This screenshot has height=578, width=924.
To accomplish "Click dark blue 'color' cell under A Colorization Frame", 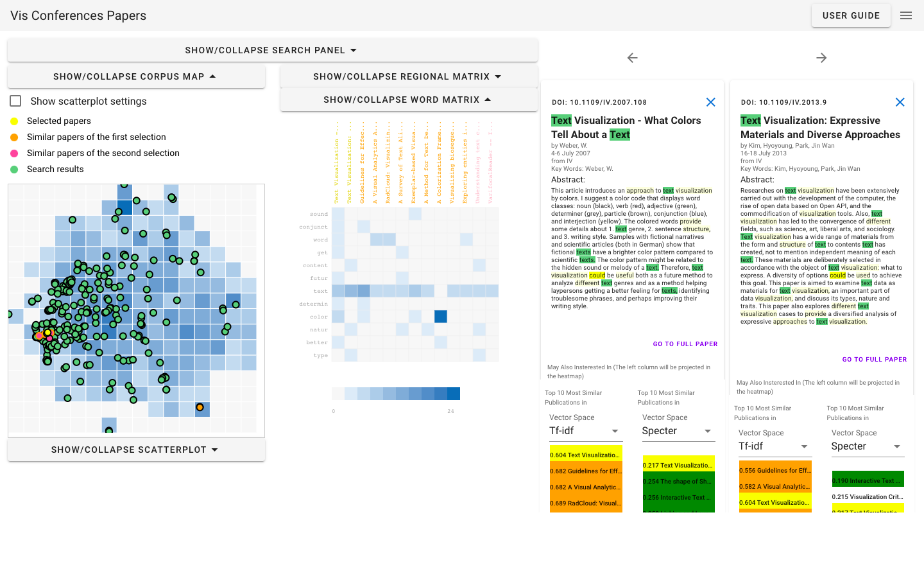I will pos(441,317).
